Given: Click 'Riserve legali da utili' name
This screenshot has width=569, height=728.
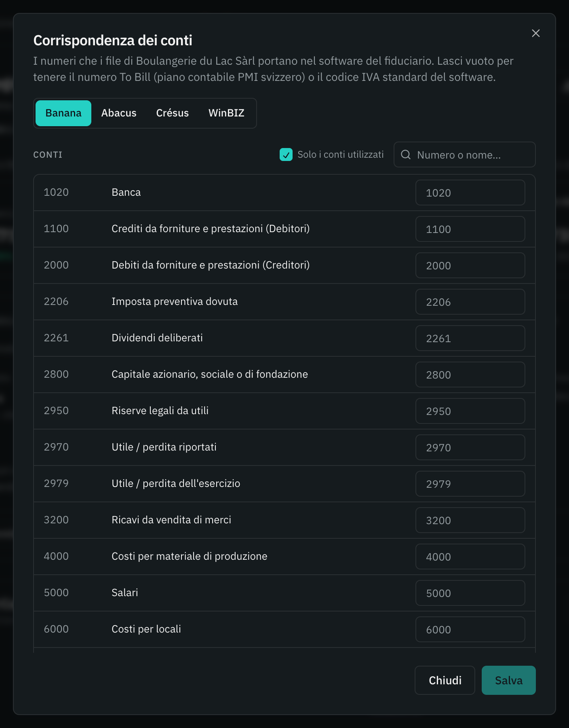Looking at the screenshot, I should tap(160, 411).
